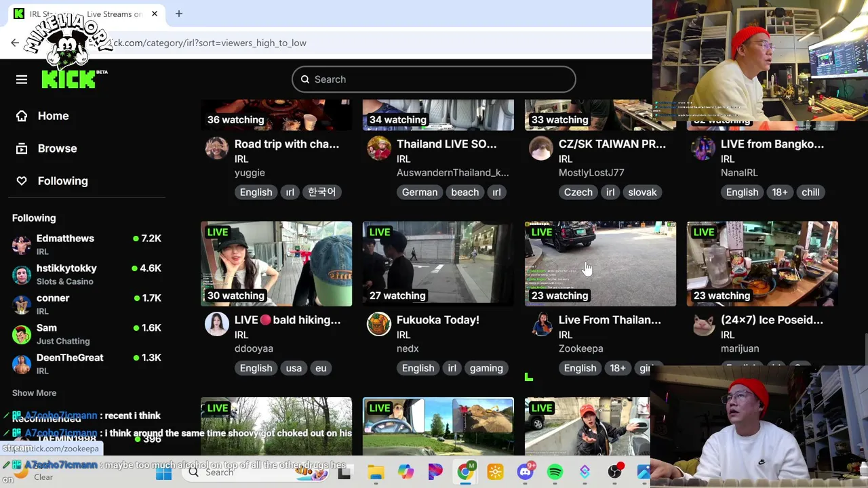Open nedx channel avatar

(379, 324)
